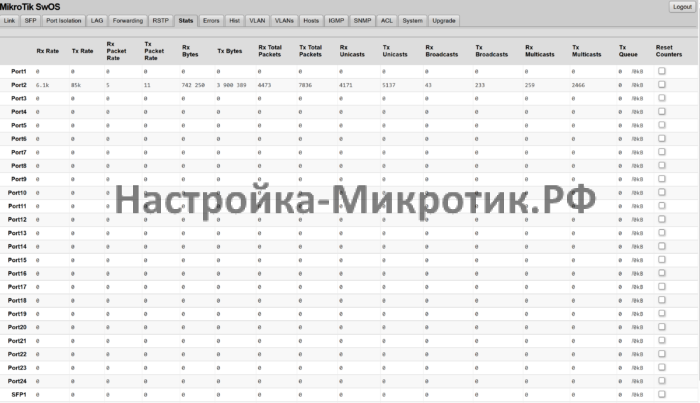Tick Reset Counters for Port13
Viewport: 700px width, 403px height.
tap(662, 233)
